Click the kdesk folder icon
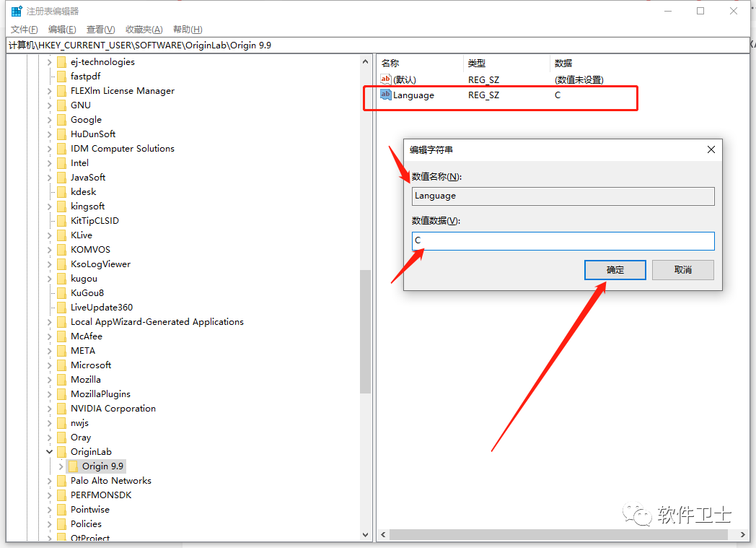 [62, 192]
